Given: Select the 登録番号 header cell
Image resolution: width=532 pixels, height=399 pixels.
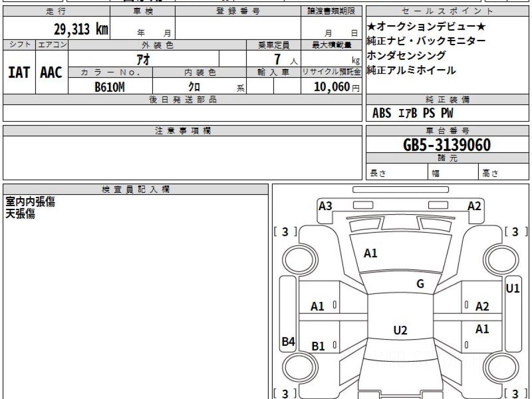Looking at the screenshot, I should pos(238,12).
